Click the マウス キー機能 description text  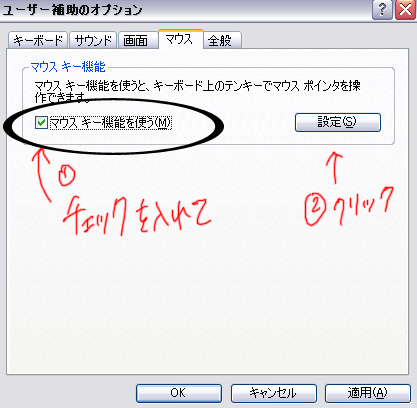pyautogui.click(x=197, y=92)
